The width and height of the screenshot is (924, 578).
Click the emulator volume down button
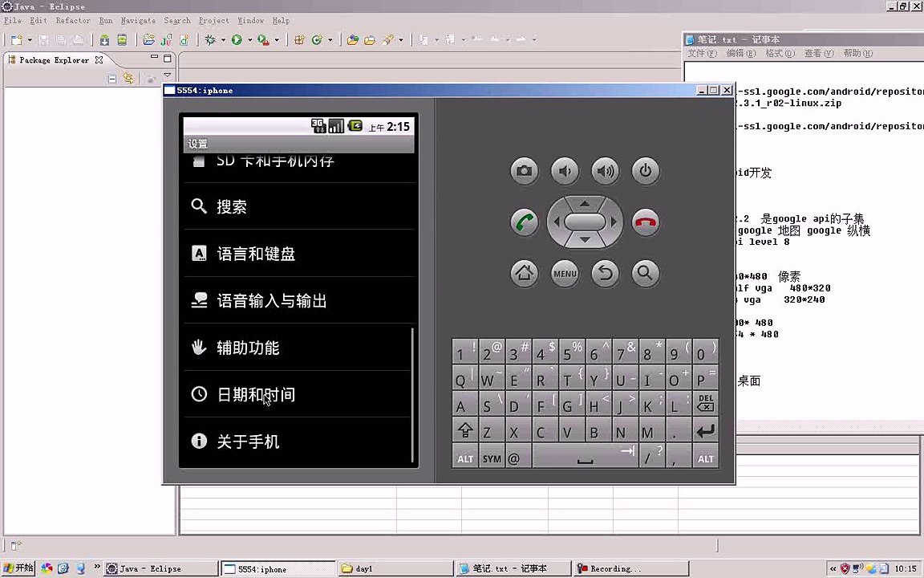(x=565, y=171)
